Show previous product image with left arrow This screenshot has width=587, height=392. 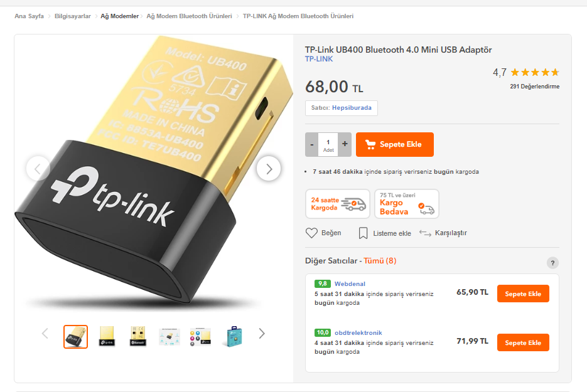click(x=38, y=169)
